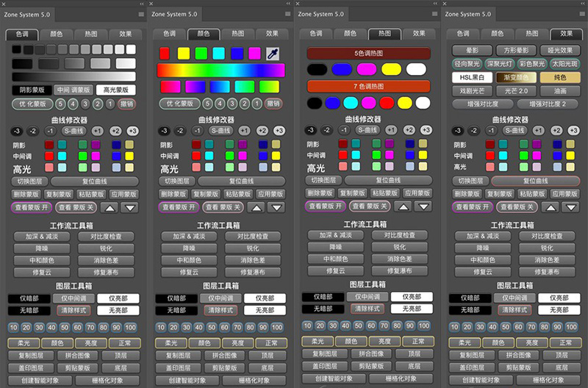Click 创建智能对象 in the 色调 panel
588x388 pixels.
pyautogui.click(x=40, y=381)
